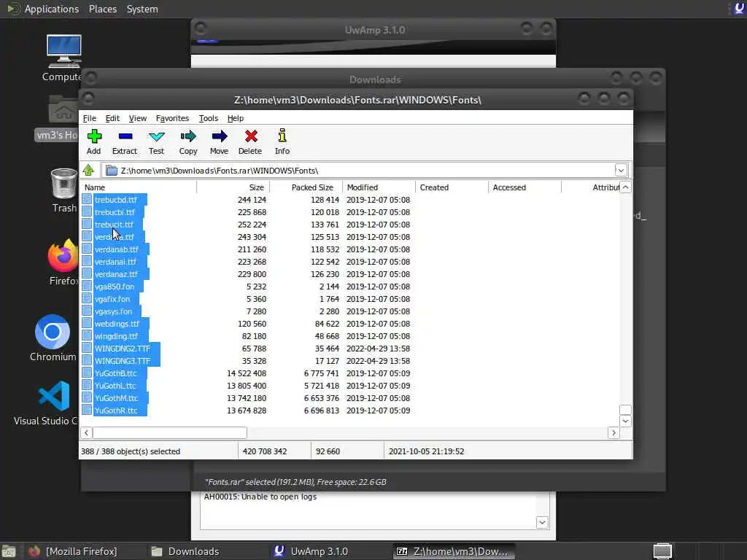Click the green Add toolbar icon
Viewport: 747px width, 560px height.
(94, 136)
